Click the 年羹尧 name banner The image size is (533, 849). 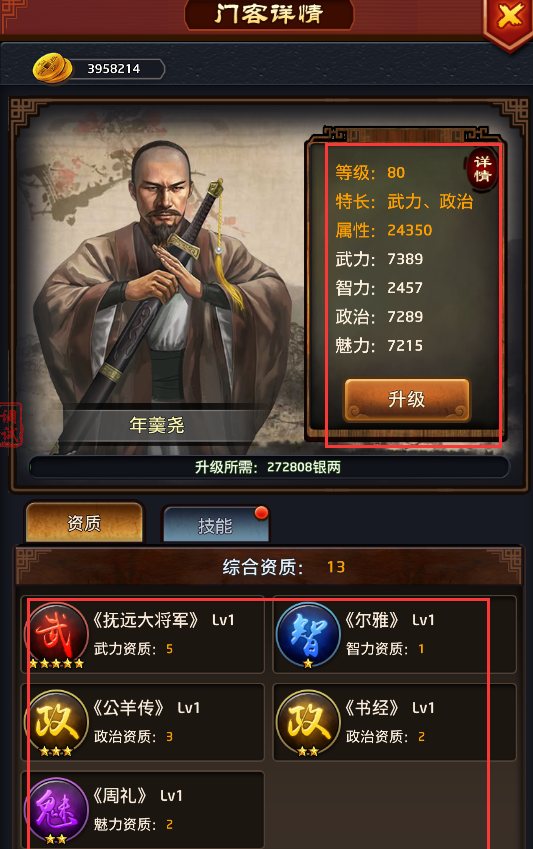pos(157,424)
